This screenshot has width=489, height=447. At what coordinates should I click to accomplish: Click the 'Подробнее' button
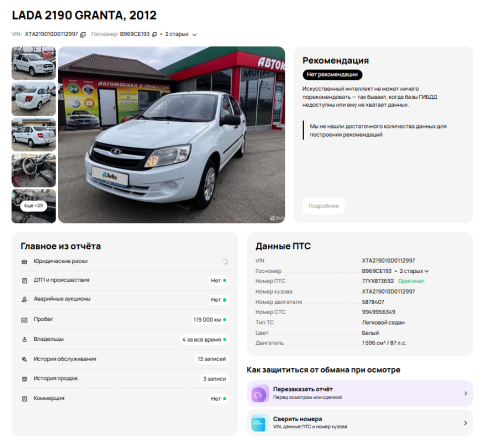[323, 206]
